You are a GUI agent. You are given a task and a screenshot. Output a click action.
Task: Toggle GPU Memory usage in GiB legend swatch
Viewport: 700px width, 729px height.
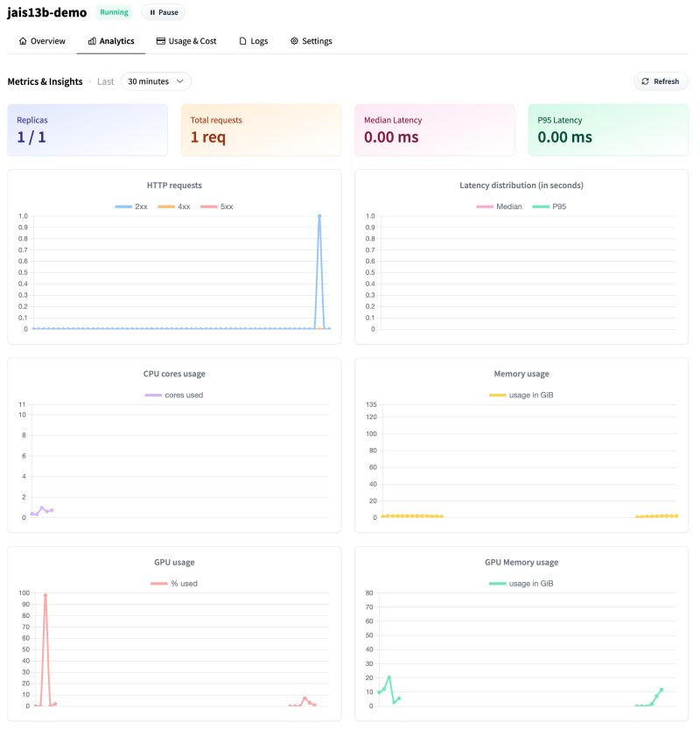498,585
